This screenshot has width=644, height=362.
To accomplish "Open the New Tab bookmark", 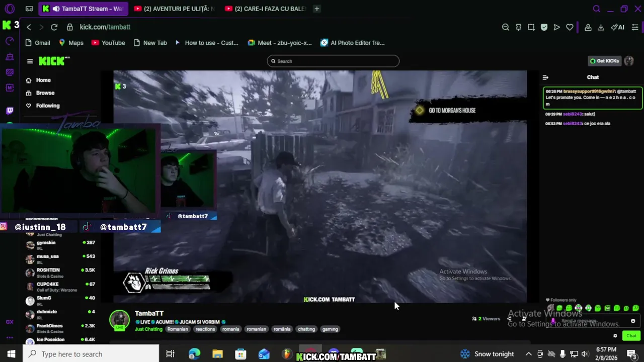I will point(150,43).
